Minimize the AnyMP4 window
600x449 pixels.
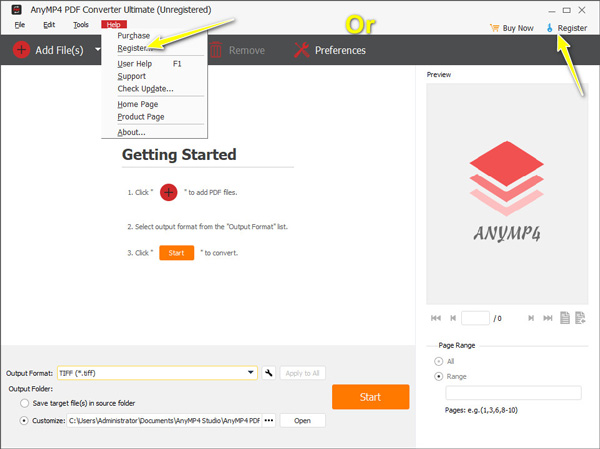pos(551,11)
